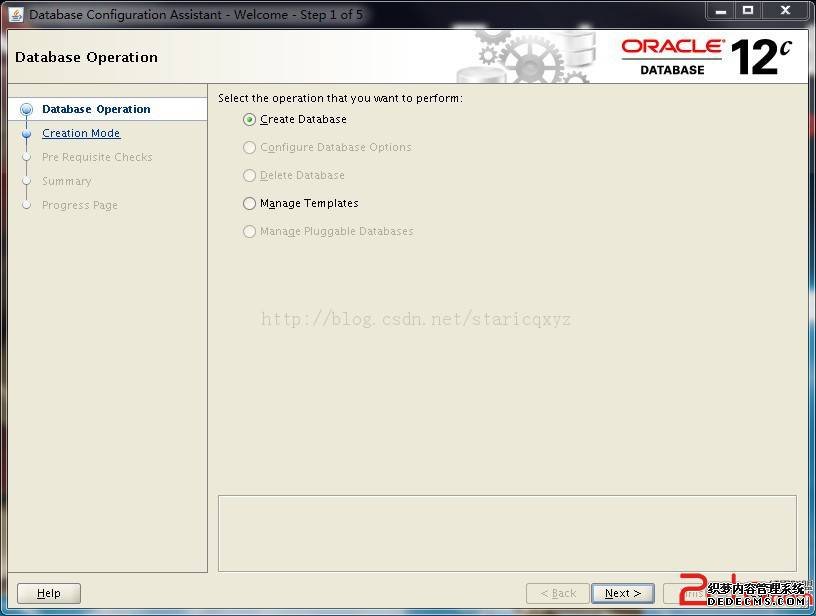Open Help with the Help button

(49, 593)
